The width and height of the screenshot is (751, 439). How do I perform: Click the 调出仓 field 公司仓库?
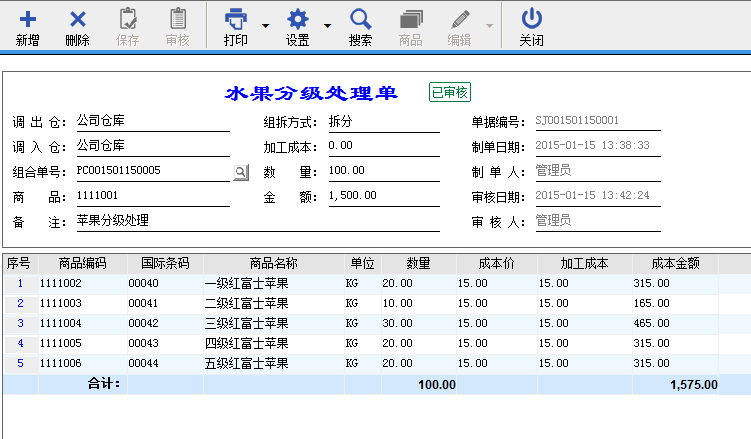(x=153, y=121)
